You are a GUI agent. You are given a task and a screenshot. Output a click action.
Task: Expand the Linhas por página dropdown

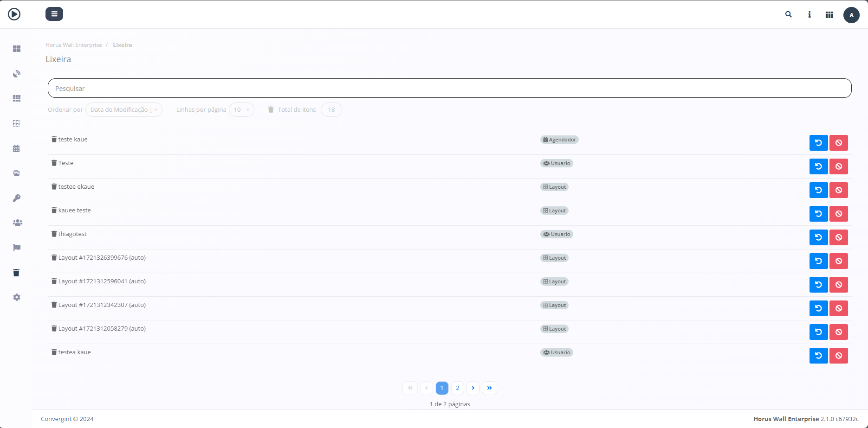241,110
